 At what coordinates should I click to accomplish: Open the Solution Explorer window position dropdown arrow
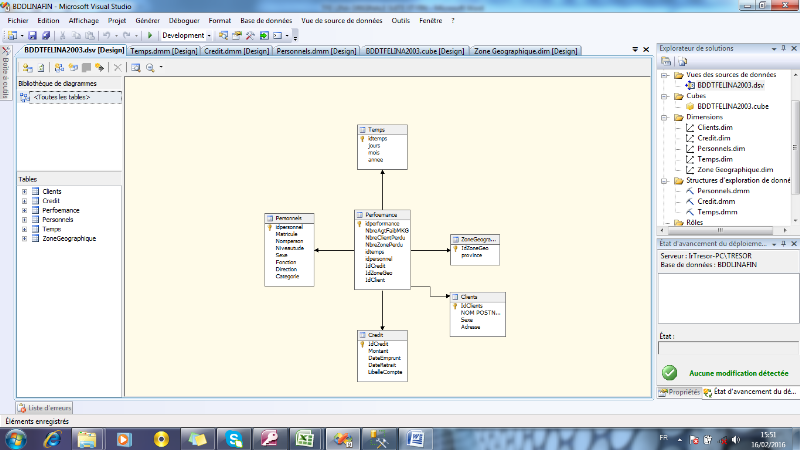(x=774, y=48)
